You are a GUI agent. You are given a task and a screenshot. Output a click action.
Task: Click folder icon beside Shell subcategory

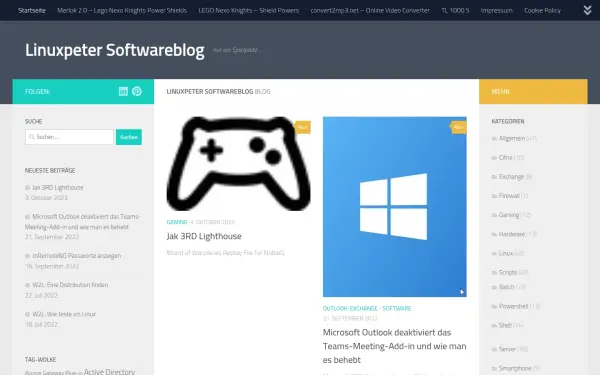tap(494, 325)
